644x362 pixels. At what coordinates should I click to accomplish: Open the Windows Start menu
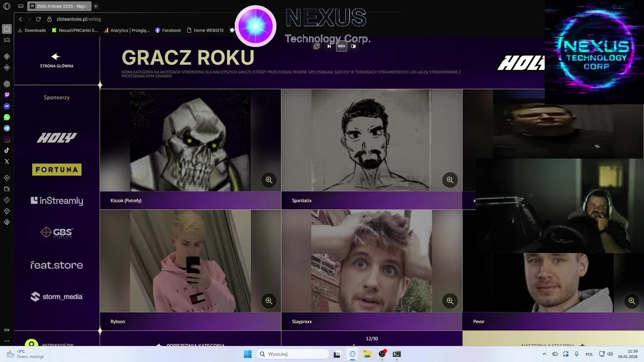pos(248,354)
